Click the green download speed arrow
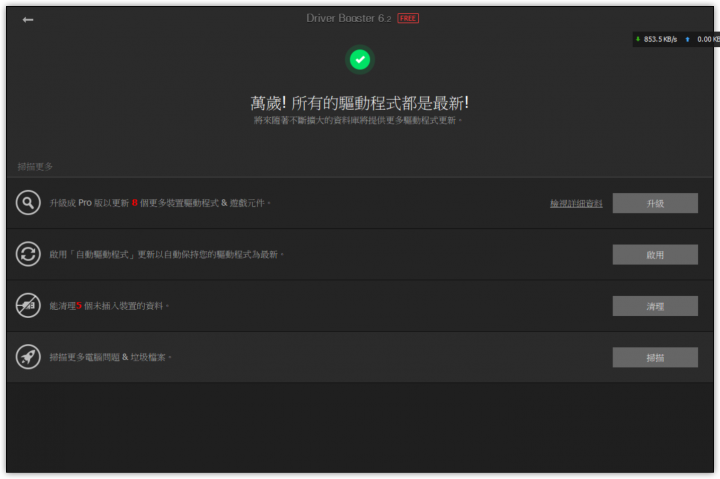Screen dimensions: 720x479 coord(638,39)
